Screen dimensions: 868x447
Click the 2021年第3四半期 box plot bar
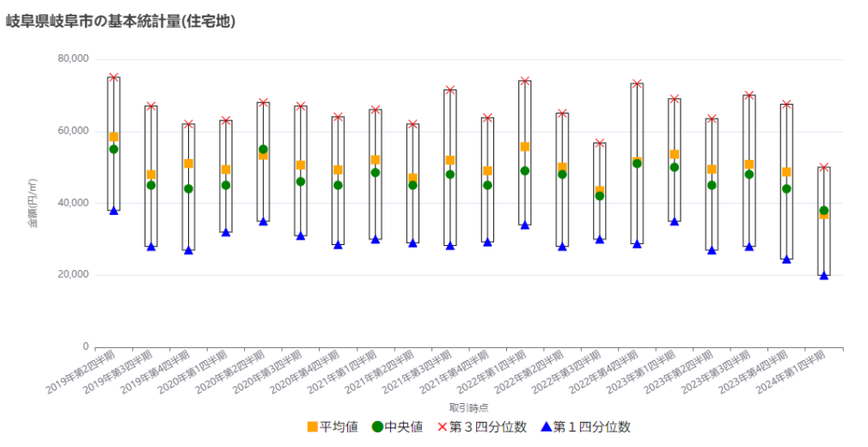pyautogui.click(x=450, y=168)
